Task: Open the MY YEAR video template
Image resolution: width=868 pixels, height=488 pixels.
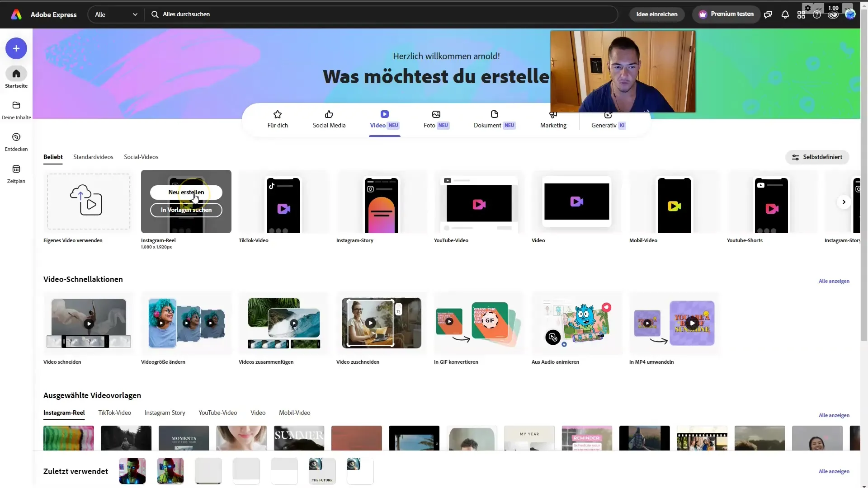Action: (529, 438)
